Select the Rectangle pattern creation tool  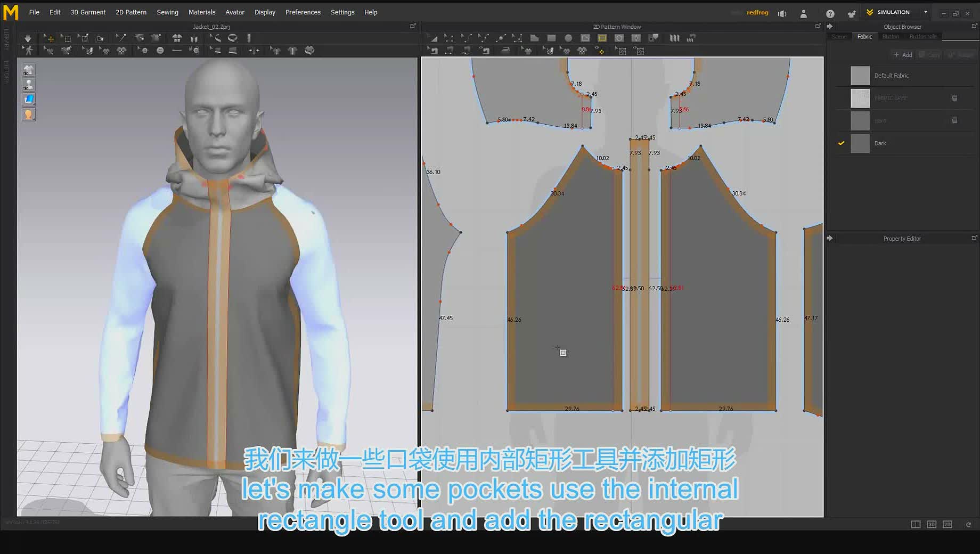coord(552,38)
